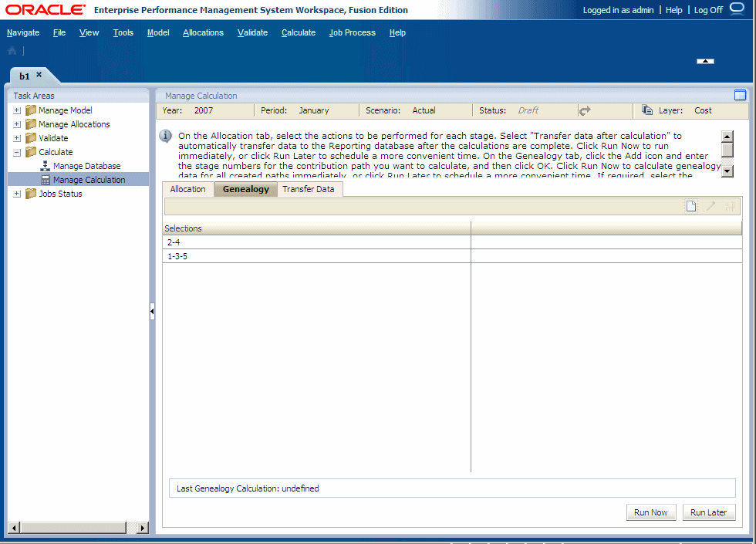
Task: Expand the Manage Model tree node
Action: (16, 110)
